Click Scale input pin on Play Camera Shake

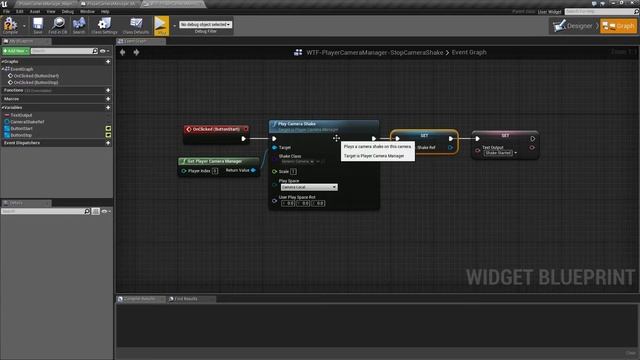tap(274, 171)
